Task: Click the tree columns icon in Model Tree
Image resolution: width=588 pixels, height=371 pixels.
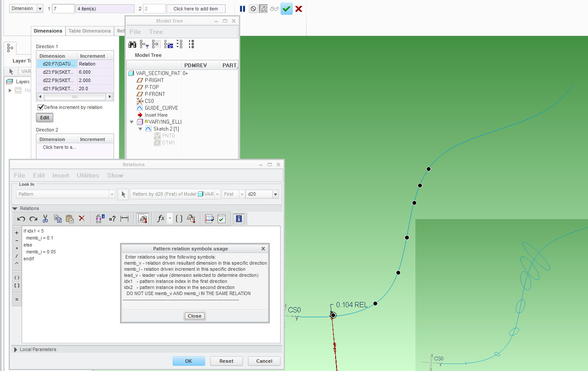Action: click(x=156, y=44)
